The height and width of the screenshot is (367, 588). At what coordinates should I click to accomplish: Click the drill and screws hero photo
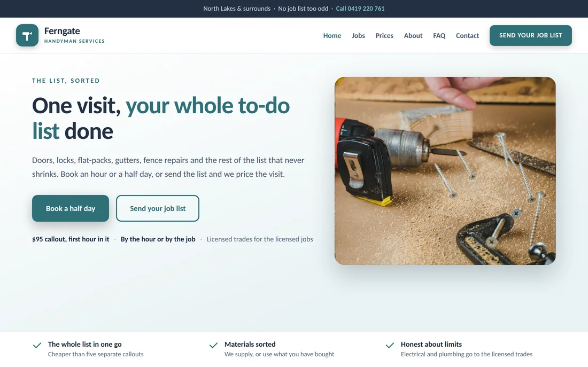445,171
